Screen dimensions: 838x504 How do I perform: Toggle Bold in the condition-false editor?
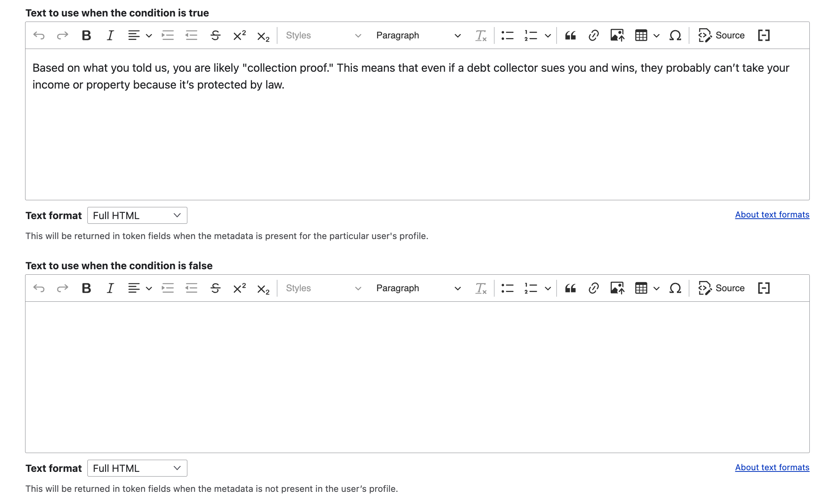point(86,288)
